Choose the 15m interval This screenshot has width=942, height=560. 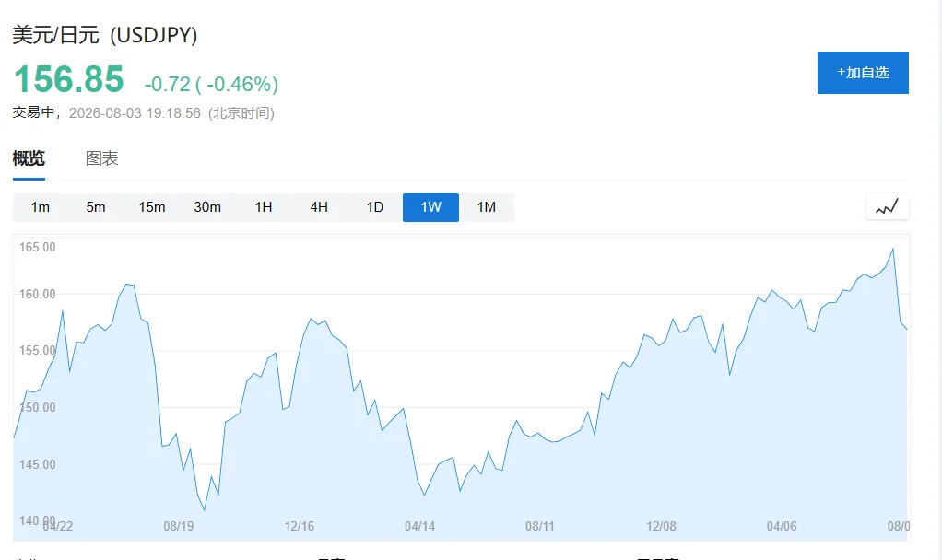(x=151, y=207)
